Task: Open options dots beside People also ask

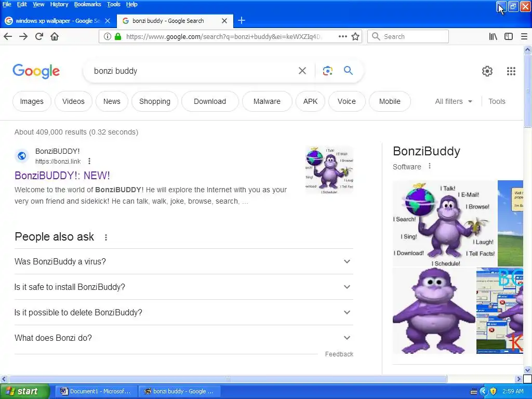Action: point(106,237)
